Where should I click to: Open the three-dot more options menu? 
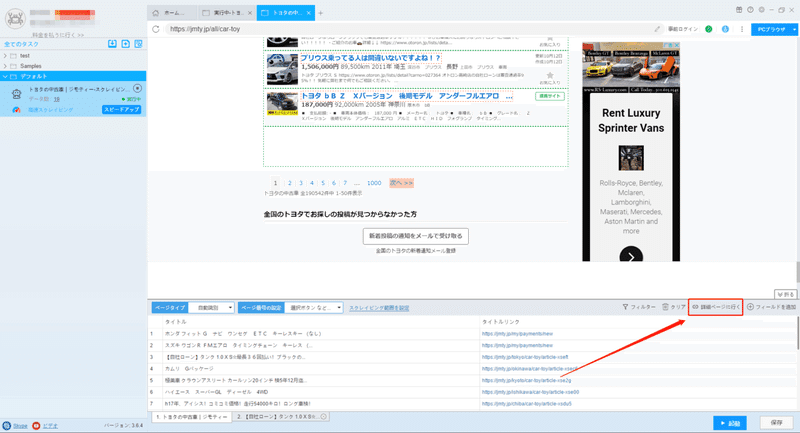(742, 29)
